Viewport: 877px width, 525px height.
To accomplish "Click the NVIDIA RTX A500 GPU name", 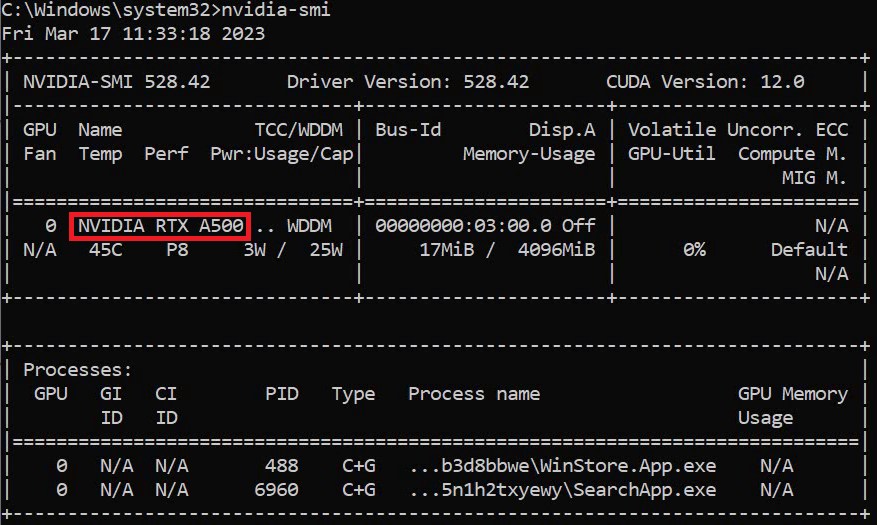I will (161, 226).
